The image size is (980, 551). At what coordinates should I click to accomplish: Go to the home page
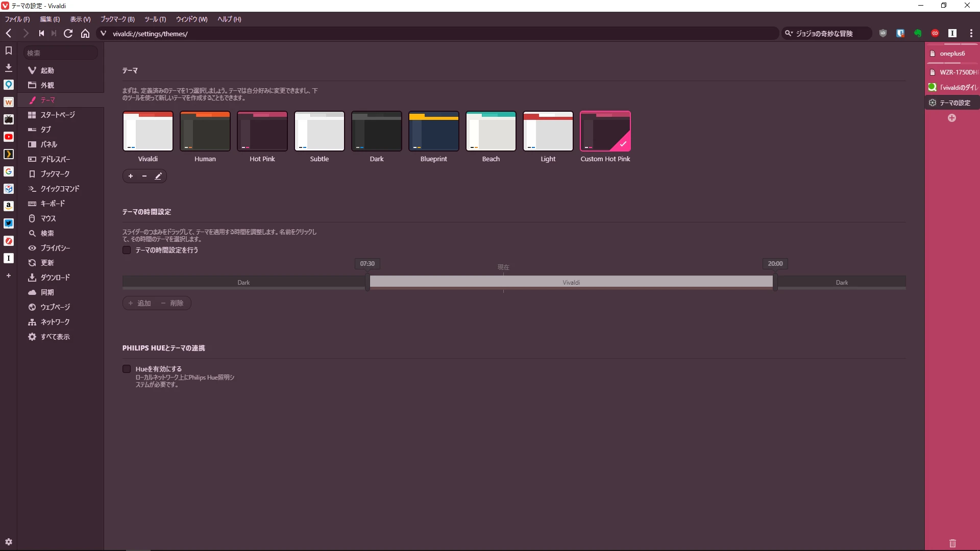coord(85,33)
